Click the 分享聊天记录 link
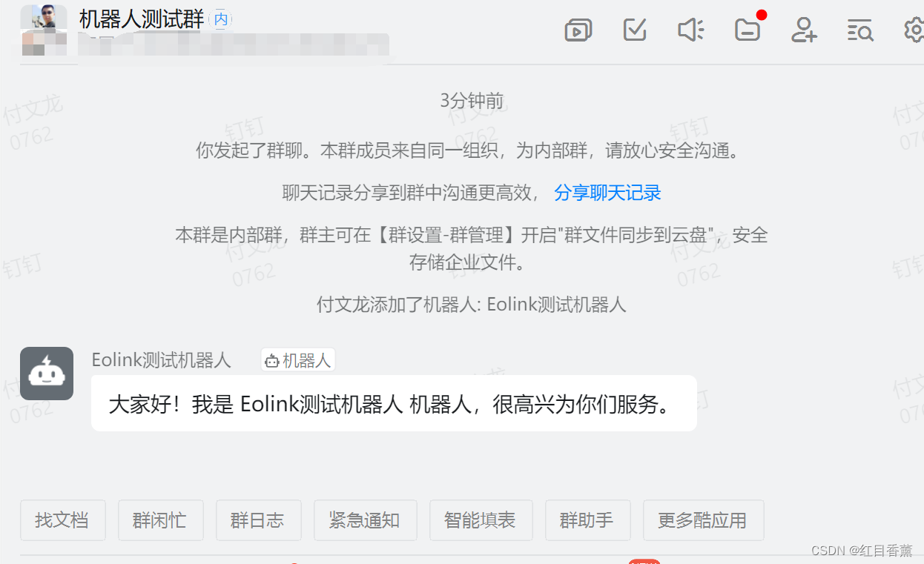924x564 pixels. coord(607,193)
